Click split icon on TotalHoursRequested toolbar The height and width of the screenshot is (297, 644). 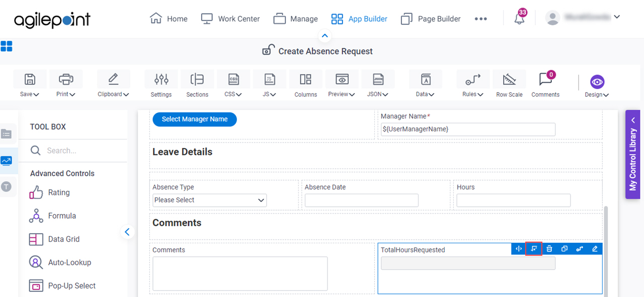pyautogui.click(x=519, y=249)
